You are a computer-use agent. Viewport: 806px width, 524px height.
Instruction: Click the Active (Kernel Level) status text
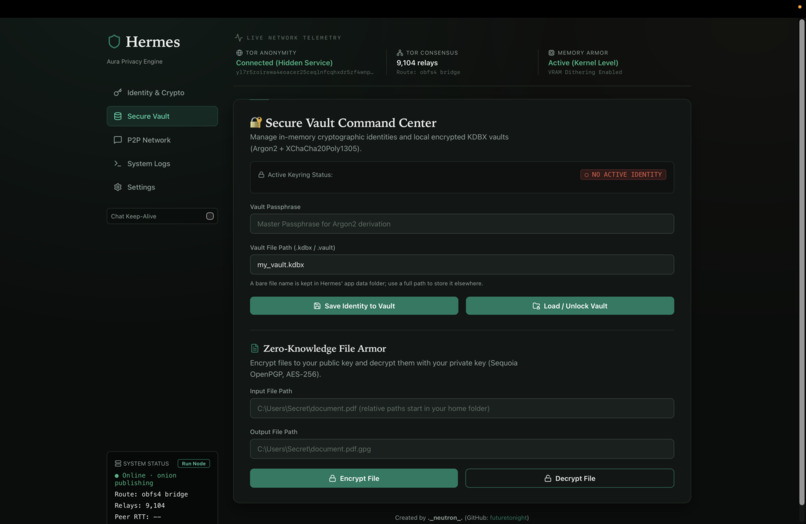[583, 63]
